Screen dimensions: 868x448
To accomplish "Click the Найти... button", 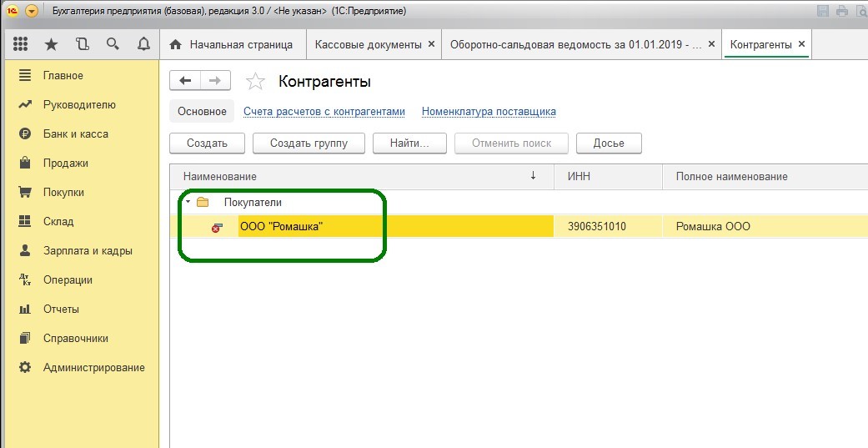I will 409,143.
